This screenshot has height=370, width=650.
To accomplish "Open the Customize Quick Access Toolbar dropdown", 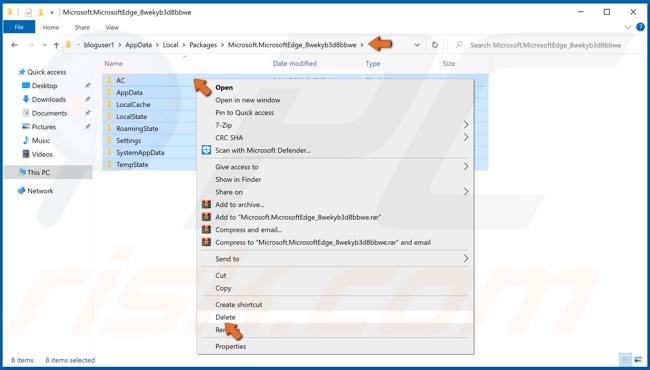I will (x=52, y=12).
